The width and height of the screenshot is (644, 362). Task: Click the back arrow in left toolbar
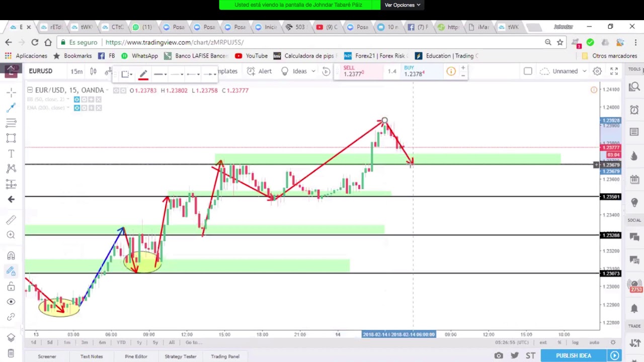11,199
